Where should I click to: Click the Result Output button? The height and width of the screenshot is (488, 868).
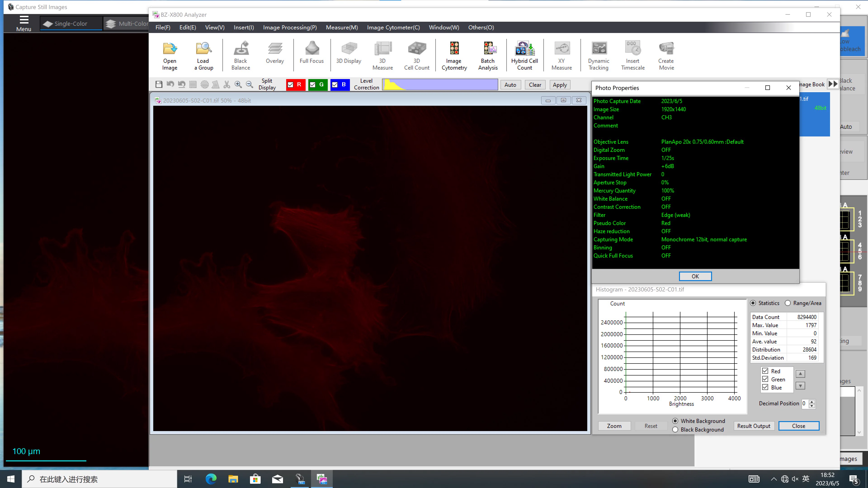coord(754,426)
